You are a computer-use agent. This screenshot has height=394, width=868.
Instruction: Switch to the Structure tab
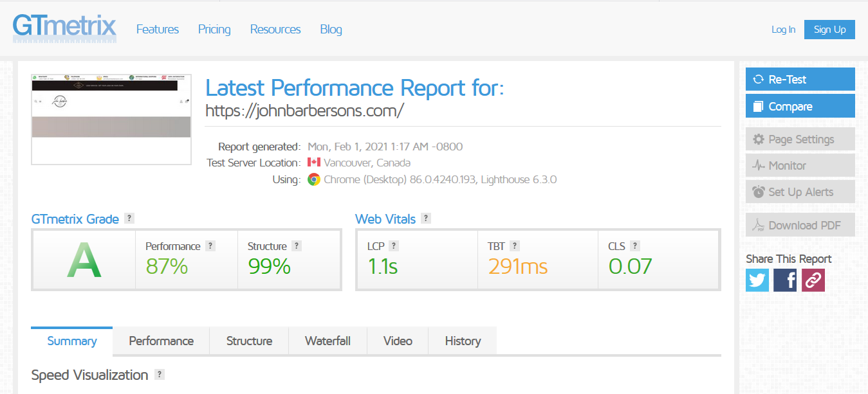coord(249,341)
